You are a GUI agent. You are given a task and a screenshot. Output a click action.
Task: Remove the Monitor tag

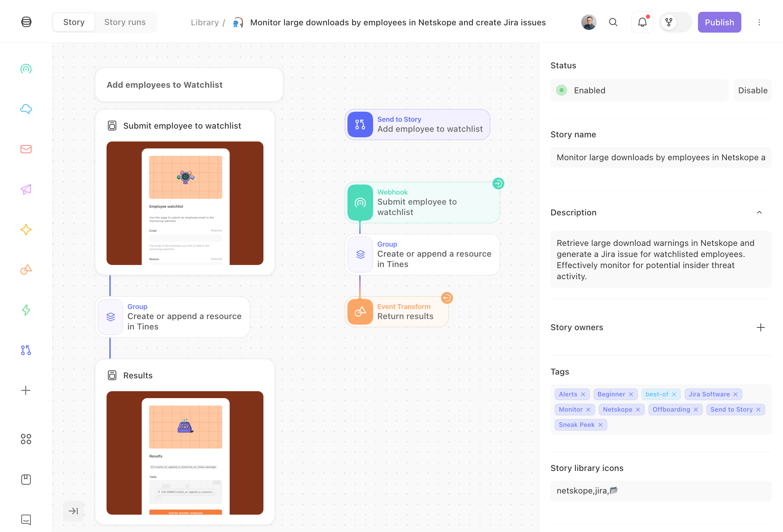tap(588, 410)
